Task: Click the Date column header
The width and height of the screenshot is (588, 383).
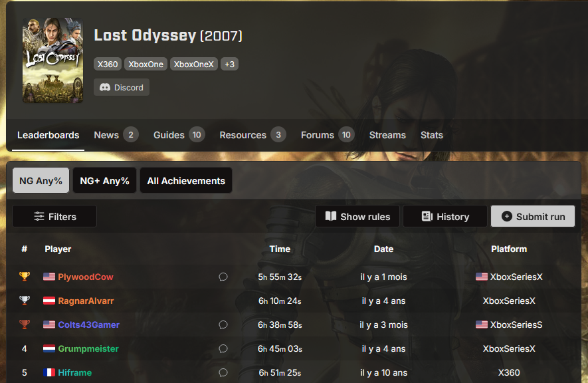Action: pyautogui.click(x=383, y=249)
